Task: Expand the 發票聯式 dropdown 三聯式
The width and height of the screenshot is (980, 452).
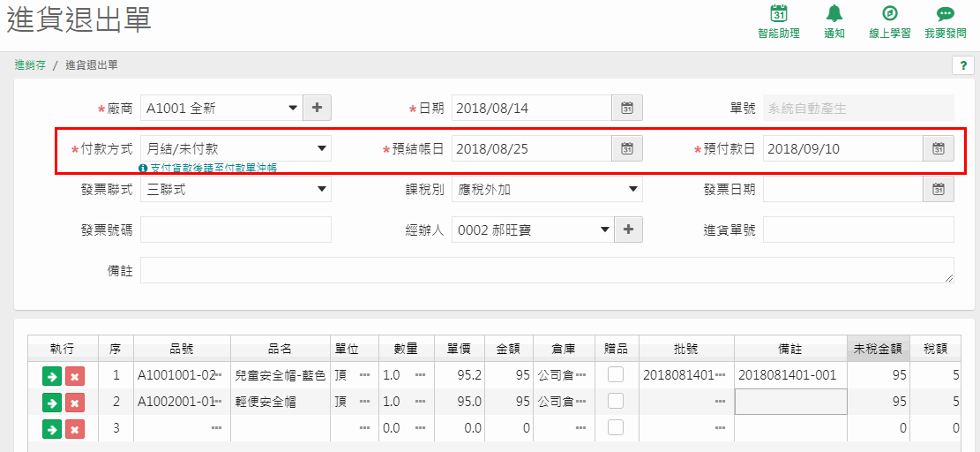Action: [x=321, y=189]
